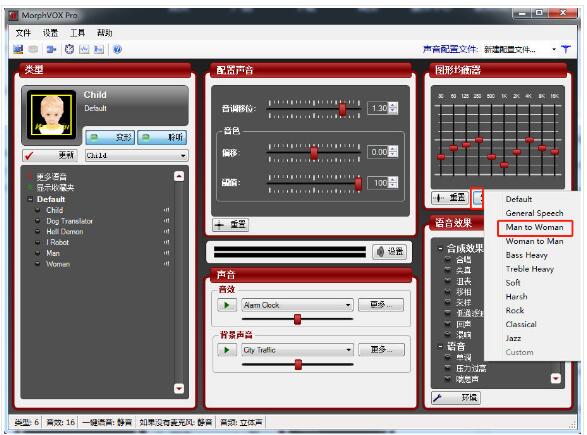Image resolution: width=587 pixels, height=435 pixels.
Task: Choose Bass Heavy preset
Action: pos(526,255)
